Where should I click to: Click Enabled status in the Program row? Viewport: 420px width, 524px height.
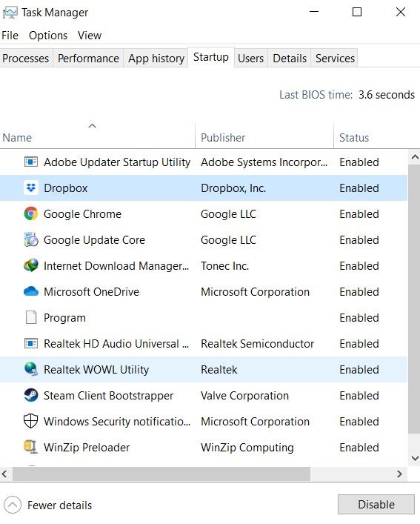point(359,318)
